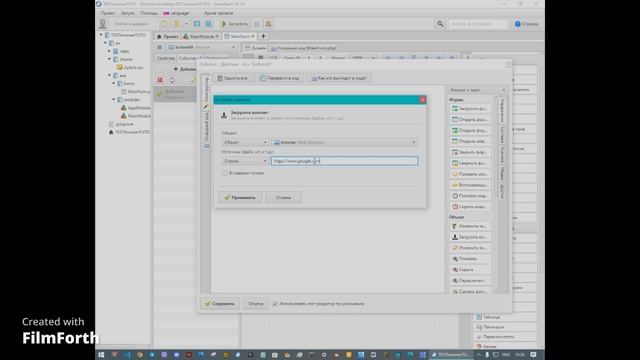Click the Windows Start button
Image resolution: width=640 pixels, height=360 pixels.
coord(101,355)
